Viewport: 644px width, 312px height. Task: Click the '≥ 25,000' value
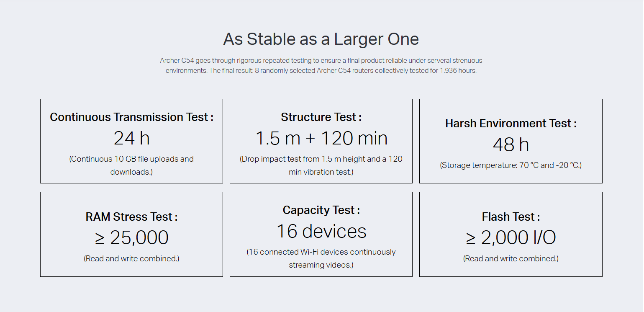coord(131,237)
